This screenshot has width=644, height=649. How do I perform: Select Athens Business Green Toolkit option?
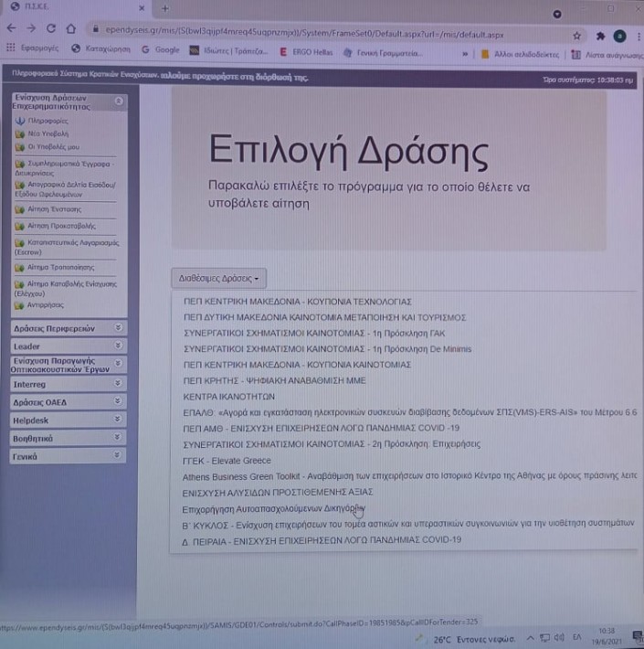[409, 476]
